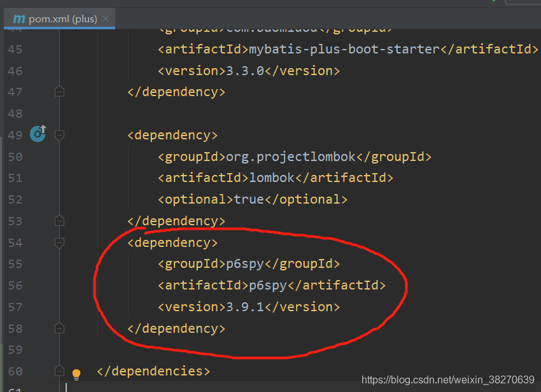
Task: Collapse the dependency fold at line 49
Action: tap(59, 134)
